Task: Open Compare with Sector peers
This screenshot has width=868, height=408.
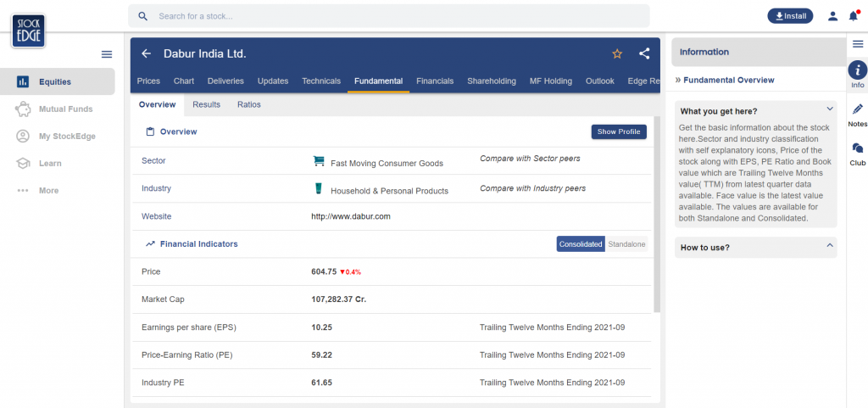Action: (530, 159)
